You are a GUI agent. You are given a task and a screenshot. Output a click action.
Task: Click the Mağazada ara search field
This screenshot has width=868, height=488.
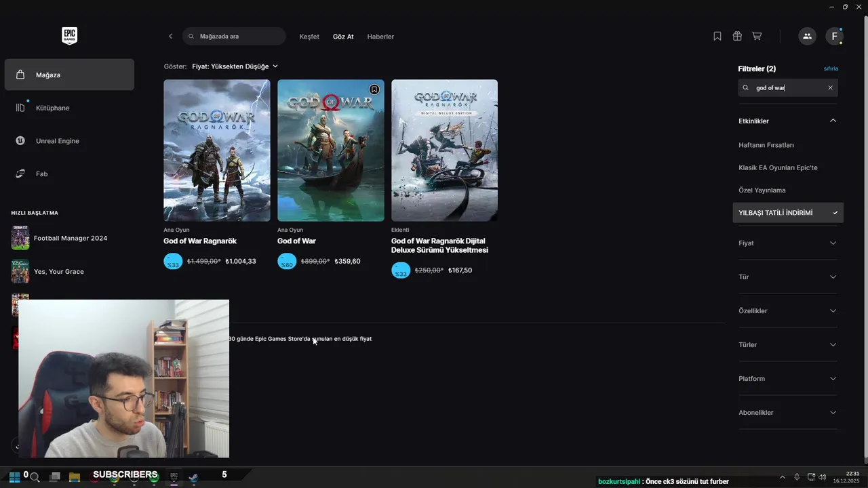(x=234, y=36)
